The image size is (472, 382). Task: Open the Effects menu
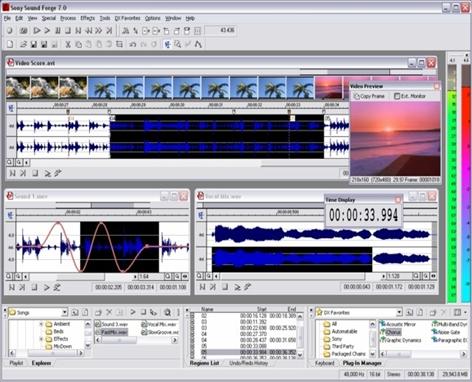pyautogui.click(x=87, y=18)
